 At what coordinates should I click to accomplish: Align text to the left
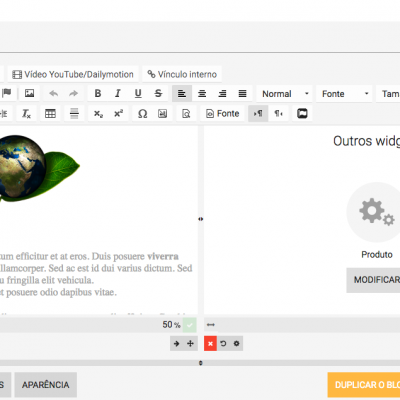click(x=182, y=93)
